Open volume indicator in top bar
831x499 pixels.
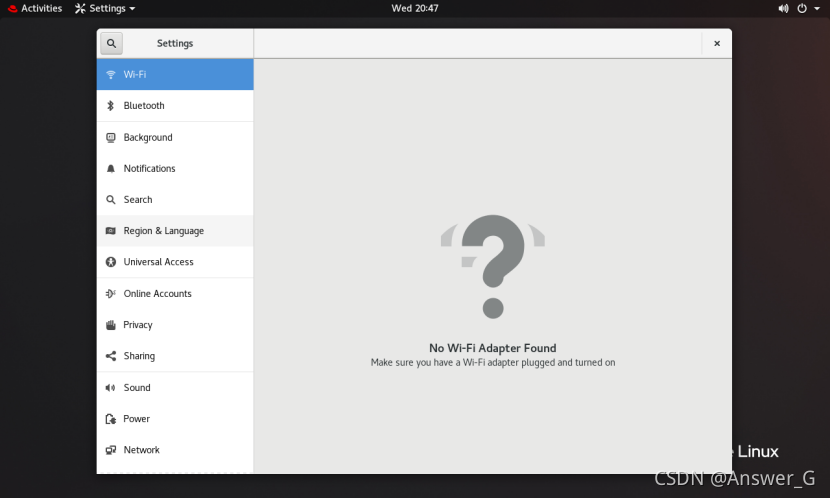783,8
